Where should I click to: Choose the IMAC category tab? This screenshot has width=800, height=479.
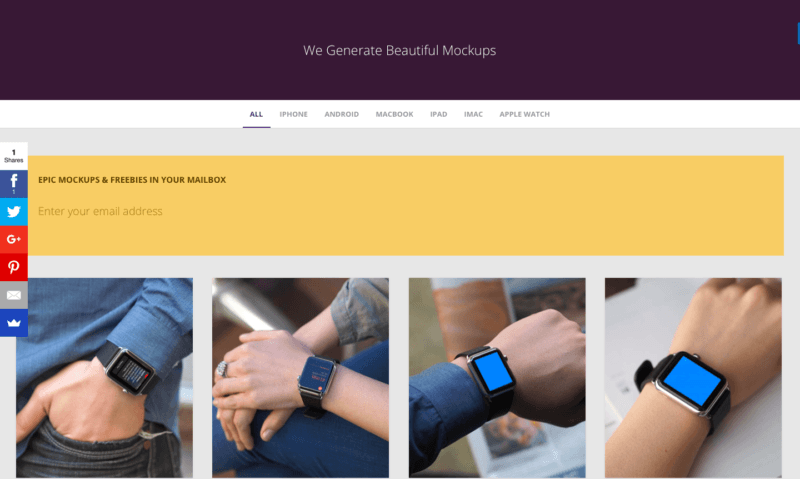coord(473,114)
